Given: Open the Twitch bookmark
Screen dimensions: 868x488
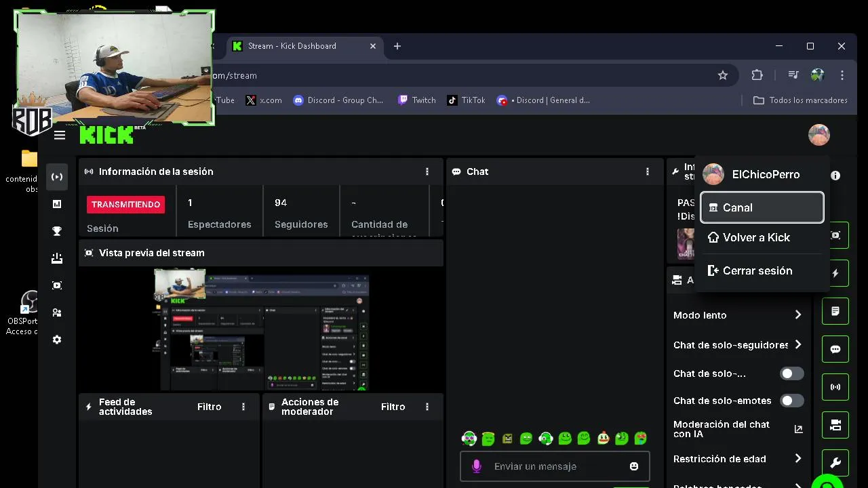Looking at the screenshot, I should click(x=417, y=100).
